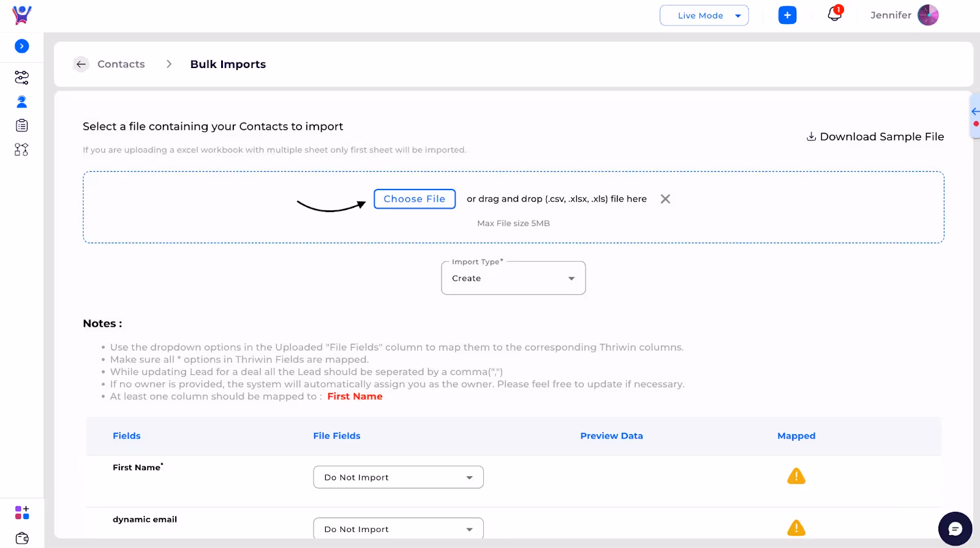Open the tasks clipboard sidebar icon
Viewport: 980px width, 548px height.
point(21,126)
